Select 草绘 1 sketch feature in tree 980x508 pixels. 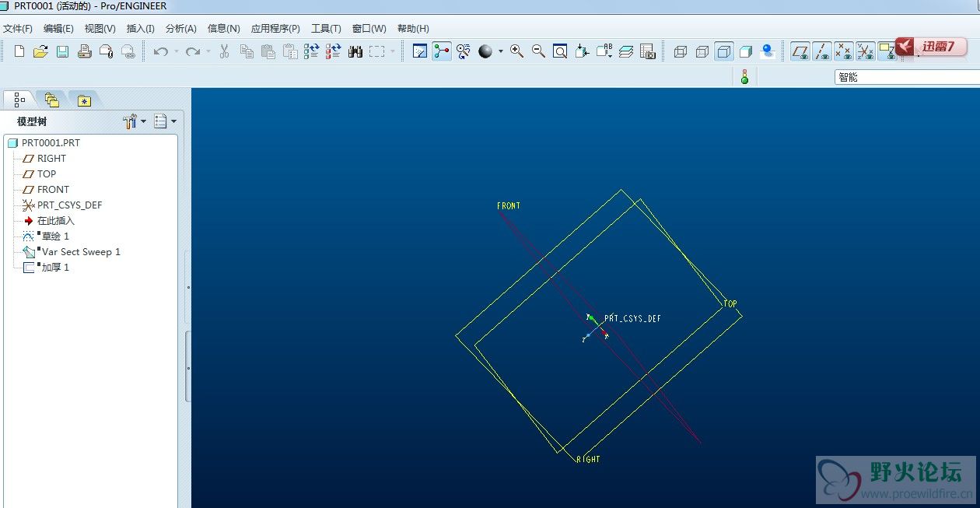pyautogui.click(x=46, y=236)
